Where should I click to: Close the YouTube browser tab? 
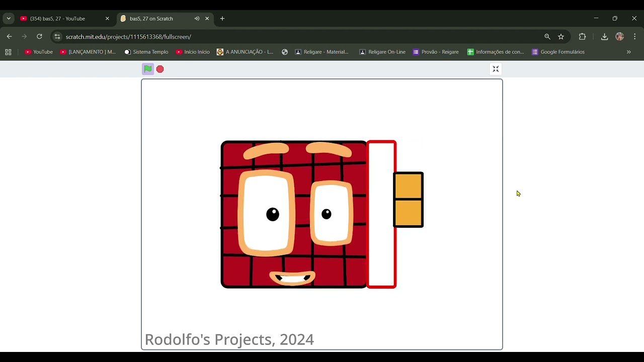107,19
